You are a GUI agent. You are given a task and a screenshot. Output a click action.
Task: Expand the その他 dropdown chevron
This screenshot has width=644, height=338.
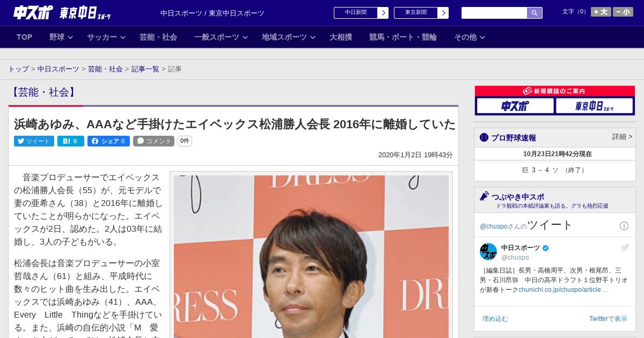(482, 38)
